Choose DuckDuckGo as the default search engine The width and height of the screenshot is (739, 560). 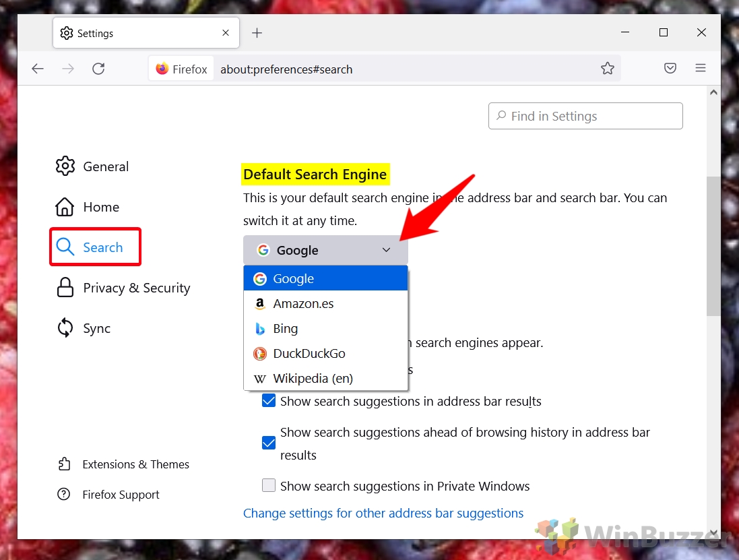[325, 354]
